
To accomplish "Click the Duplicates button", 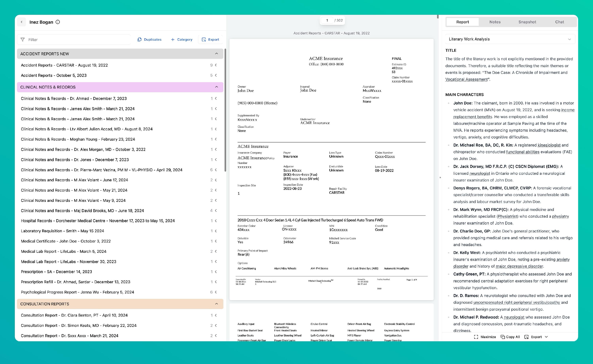I will click(x=149, y=40).
